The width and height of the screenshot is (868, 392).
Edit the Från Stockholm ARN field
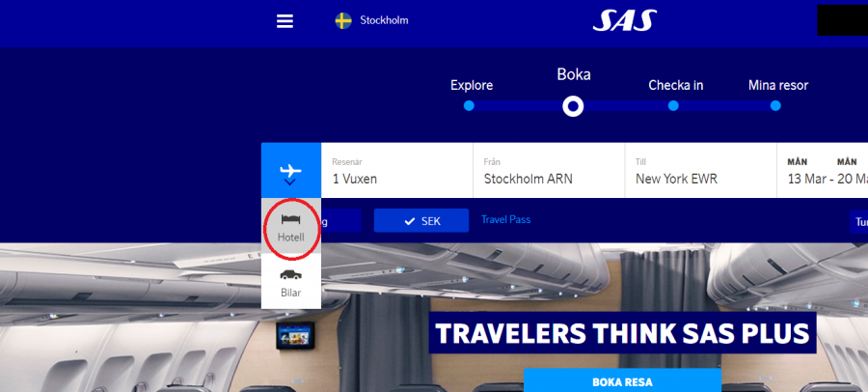(x=549, y=170)
